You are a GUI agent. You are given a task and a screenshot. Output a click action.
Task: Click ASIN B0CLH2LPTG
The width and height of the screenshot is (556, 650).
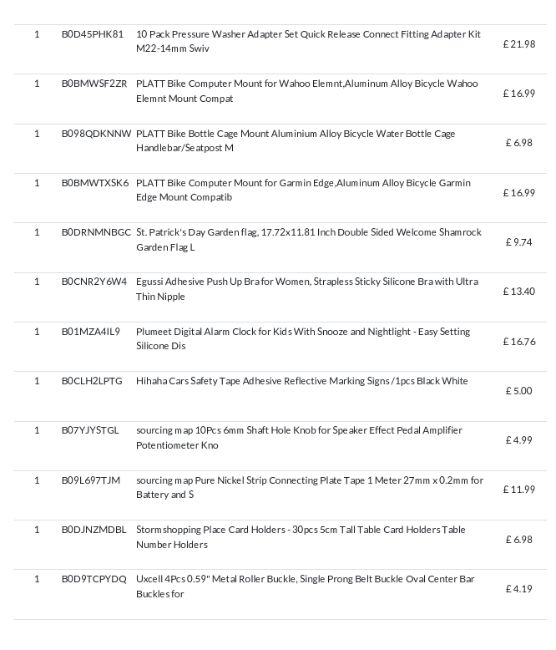click(x=92, y=381)
